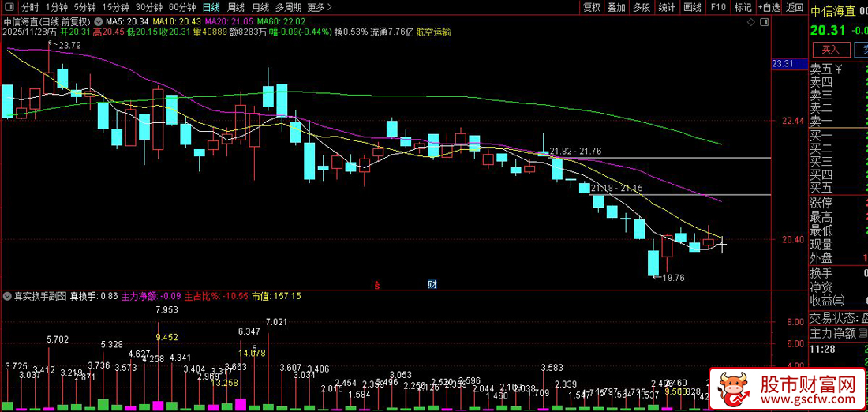The image size is (868, 412).
Task: Activate 画线 drawing tools
Action: click(692, 7)
